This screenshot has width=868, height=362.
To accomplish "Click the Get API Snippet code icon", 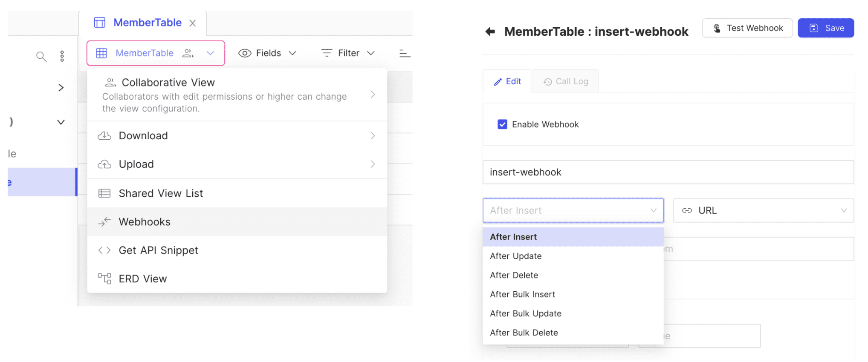I will pos(104,250).
